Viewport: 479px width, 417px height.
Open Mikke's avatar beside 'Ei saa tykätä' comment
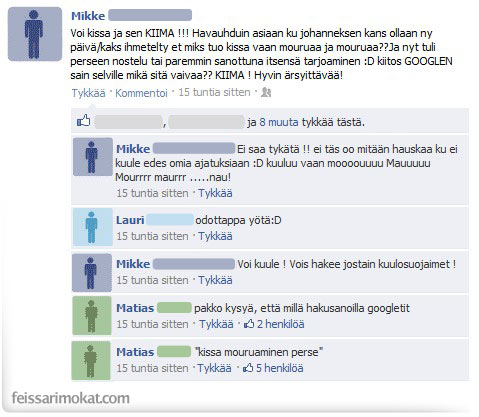93,157
